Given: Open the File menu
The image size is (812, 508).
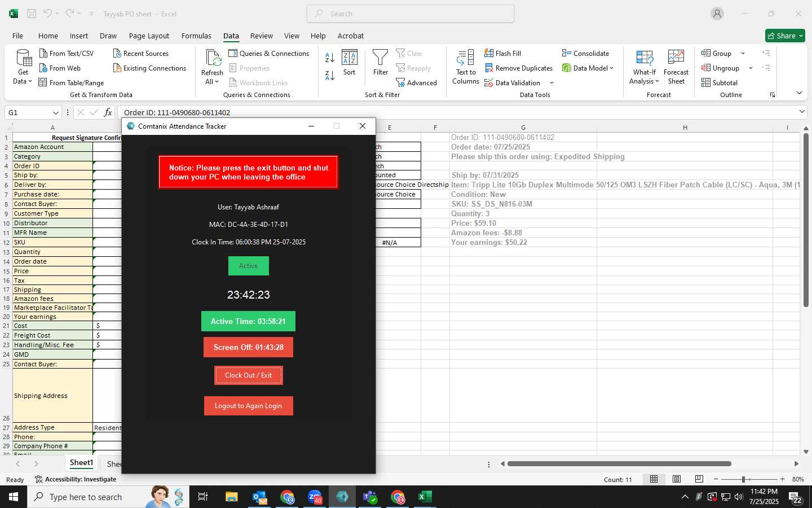Looking at the screenshot, I should pos(17,36).
